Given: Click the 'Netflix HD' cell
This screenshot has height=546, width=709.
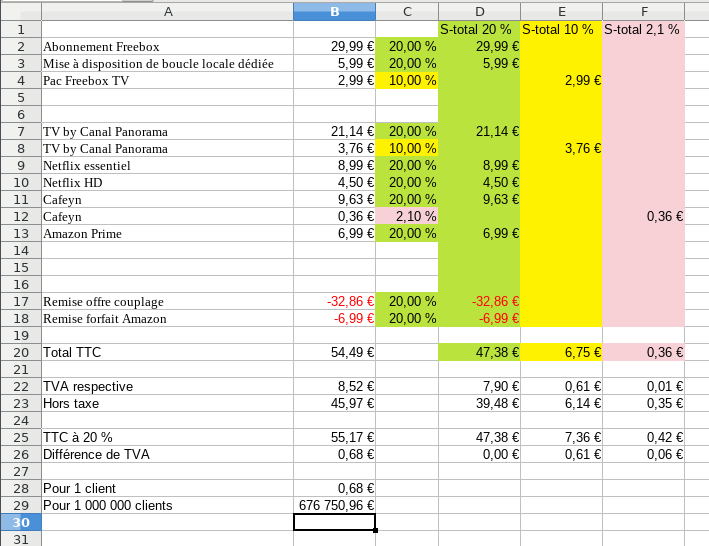Looking at the screenshot, I should [x=167, y=183].
